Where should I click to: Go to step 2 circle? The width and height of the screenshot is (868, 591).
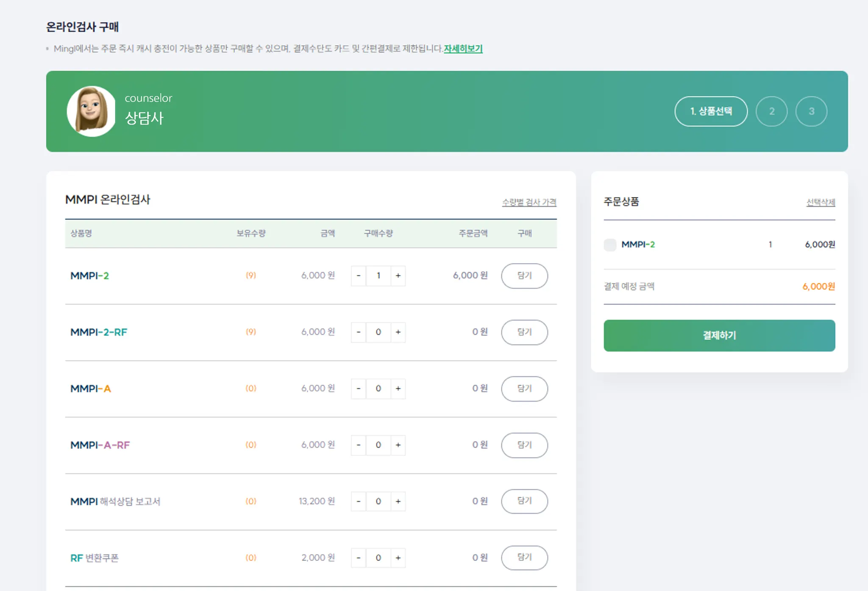[x=771, y=111]
